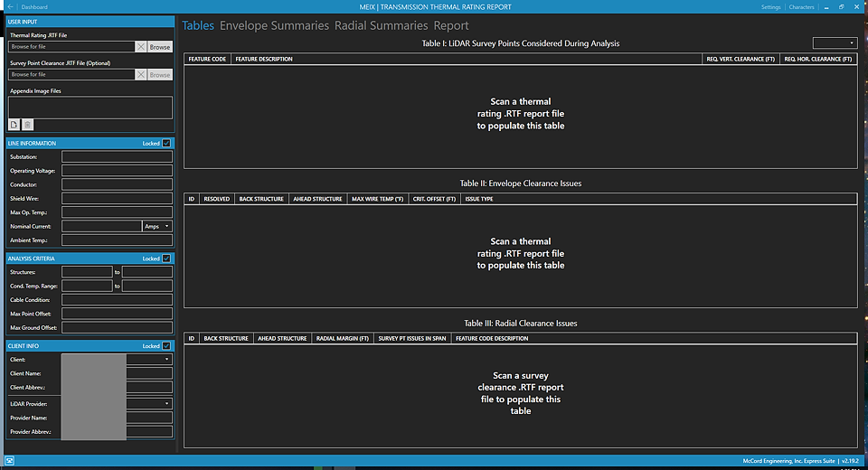
Task: Toggle the Line Information Locked checkbox
Action: (x=166, y=143)
